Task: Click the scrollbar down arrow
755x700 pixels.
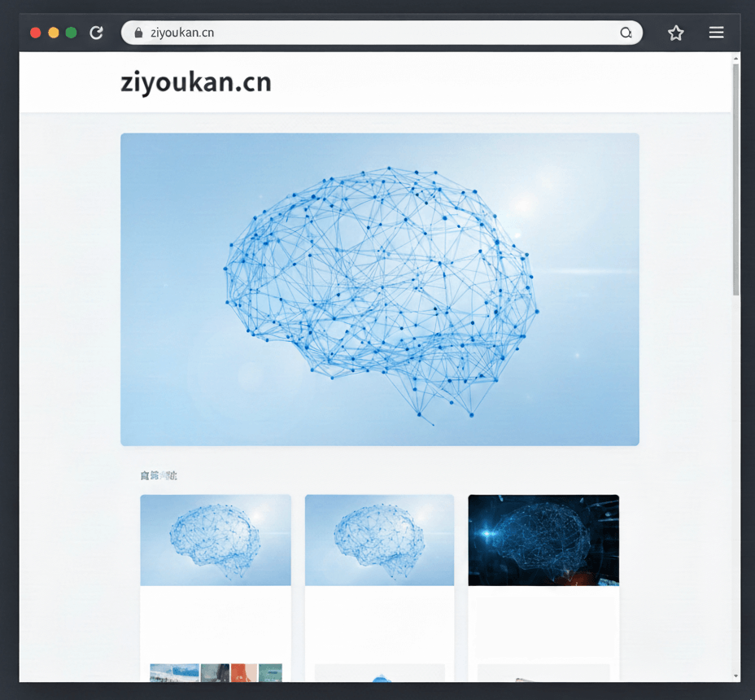Action: tap(735, 676)
